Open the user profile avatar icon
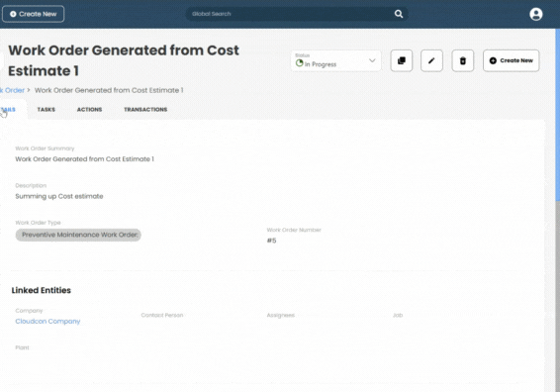The width and height of the screenshot is (560, 392). click(x=535, y=14)
